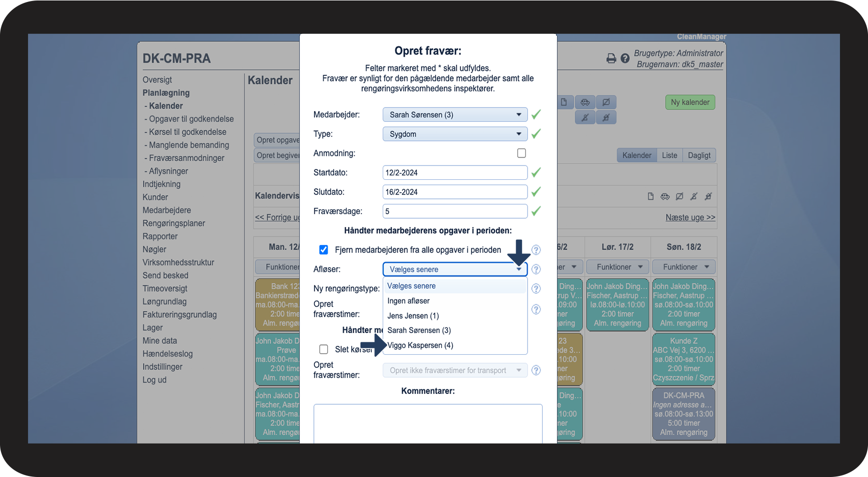This screenshot has height=477, width=868.
Task: Choose 'Vælges senere' in the open option list
Action: [x=455, y=286]
